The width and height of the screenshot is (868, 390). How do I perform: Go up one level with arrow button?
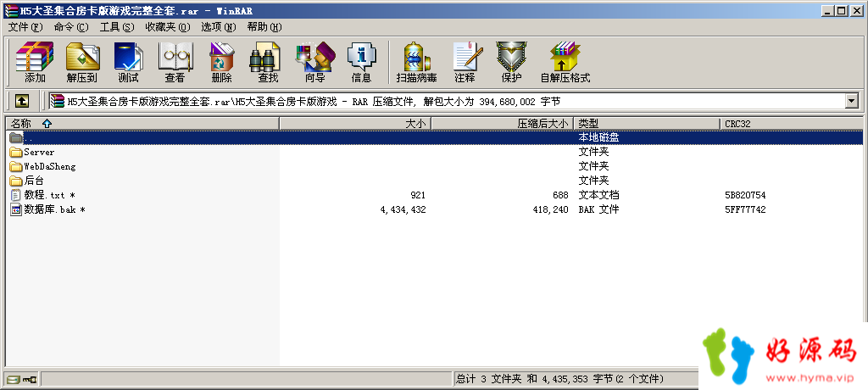pyautogui.click(x=21, y=101)
